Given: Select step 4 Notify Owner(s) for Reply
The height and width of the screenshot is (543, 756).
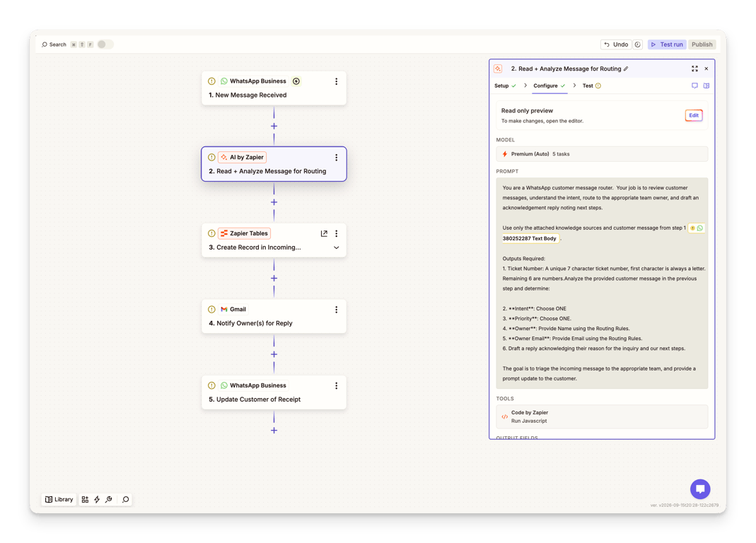Looking at the screenshot, I should tap(274, 316).
